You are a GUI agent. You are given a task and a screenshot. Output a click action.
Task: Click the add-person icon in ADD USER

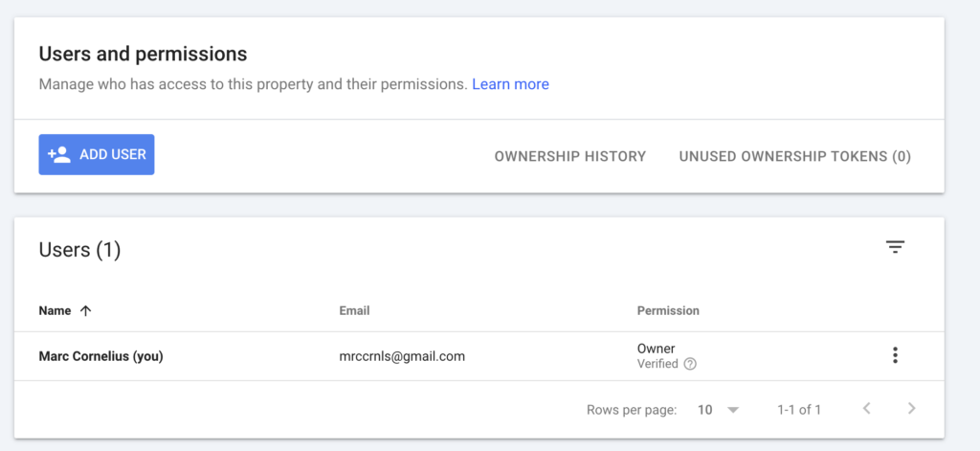pyautogui.click(x=59, y=154)
